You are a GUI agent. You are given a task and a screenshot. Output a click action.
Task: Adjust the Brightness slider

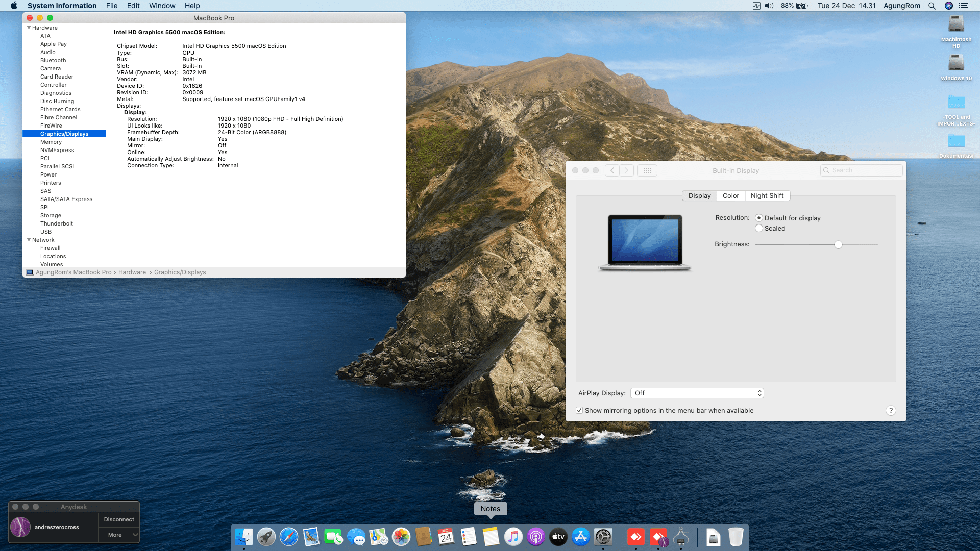click(838, 245)
